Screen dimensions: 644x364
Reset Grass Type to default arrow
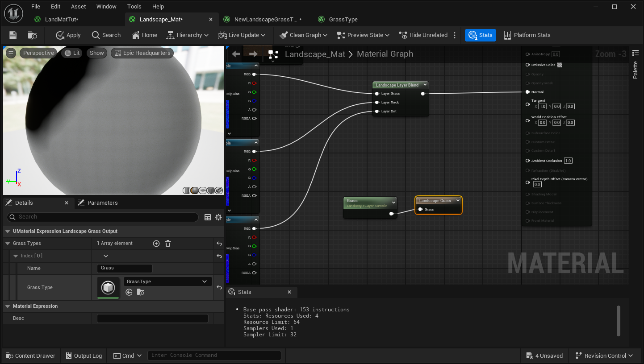click(219, 288)
